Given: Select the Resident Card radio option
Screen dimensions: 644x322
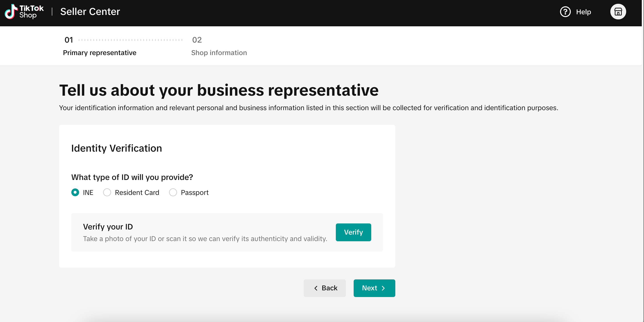Looking at the screenshot, I should (x=107, y=192).
